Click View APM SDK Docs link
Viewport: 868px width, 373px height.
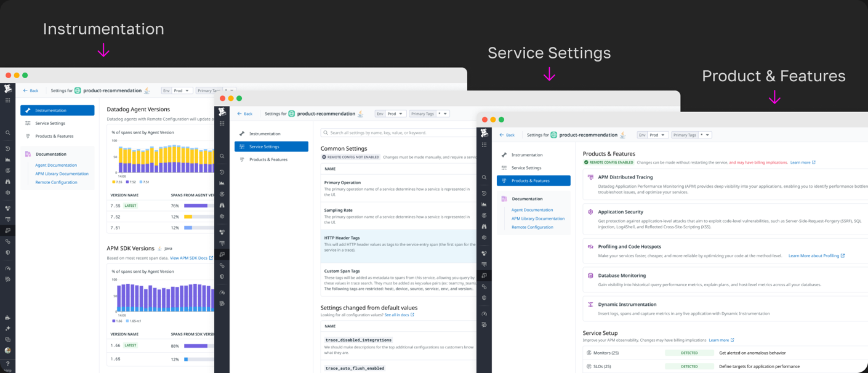pos(191,258)
